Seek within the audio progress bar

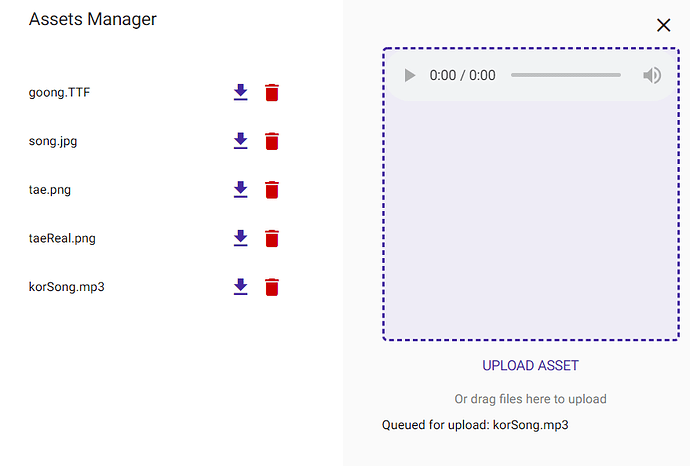565,76
